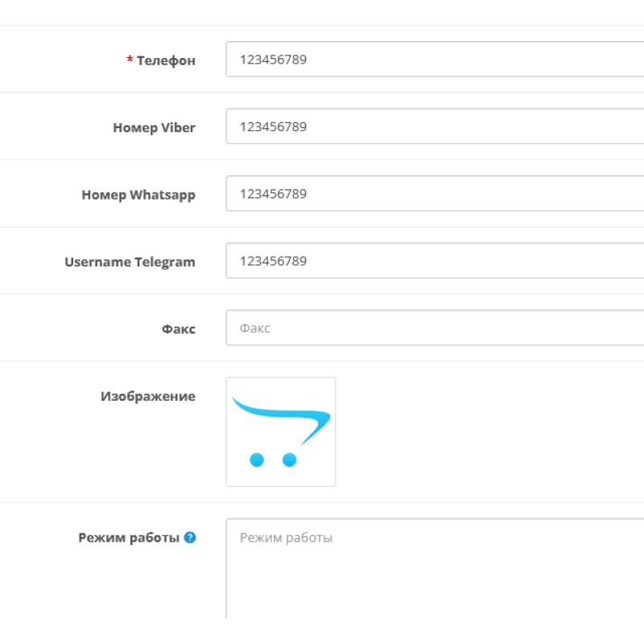This screenshot has height=644, width=644.
Task: Focus the Режим работы text area
Action: pos(435,568)
